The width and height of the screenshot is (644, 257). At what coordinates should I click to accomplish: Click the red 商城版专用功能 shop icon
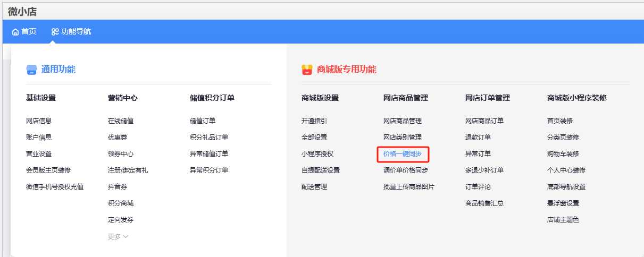(x=307, y=70)
